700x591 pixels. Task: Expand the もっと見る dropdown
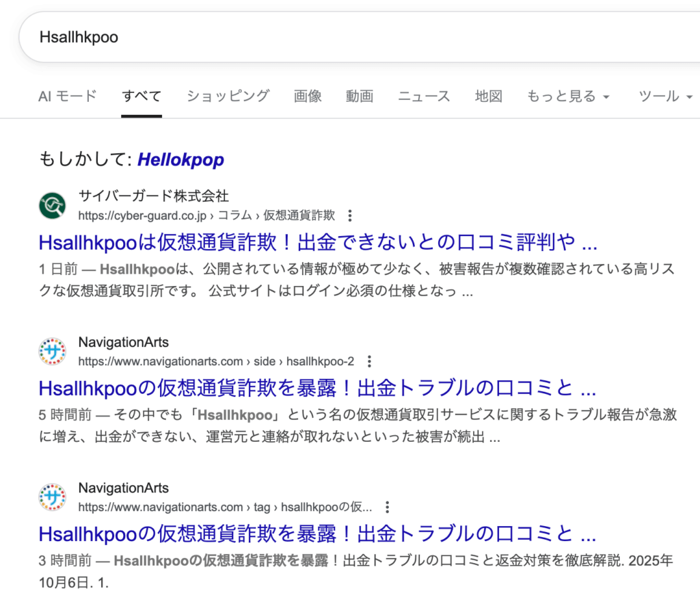pyautogui.click(x=567, y=96)
